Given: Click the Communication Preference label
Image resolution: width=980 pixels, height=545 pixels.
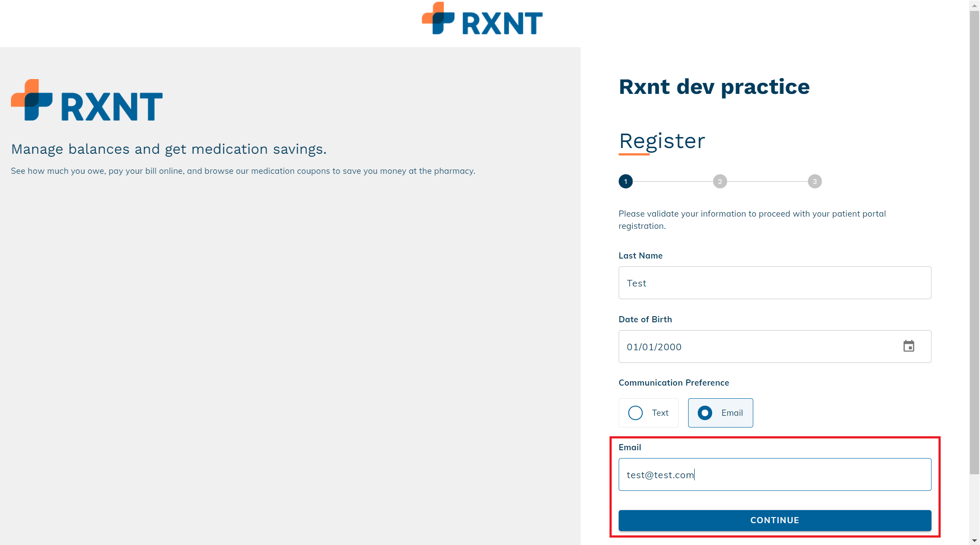Looking at the screenshot, I should (673, 383).
